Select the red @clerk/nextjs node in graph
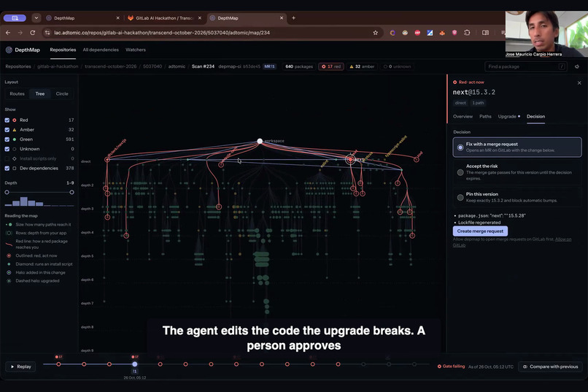Screen dimensions: 588x392 107,159
